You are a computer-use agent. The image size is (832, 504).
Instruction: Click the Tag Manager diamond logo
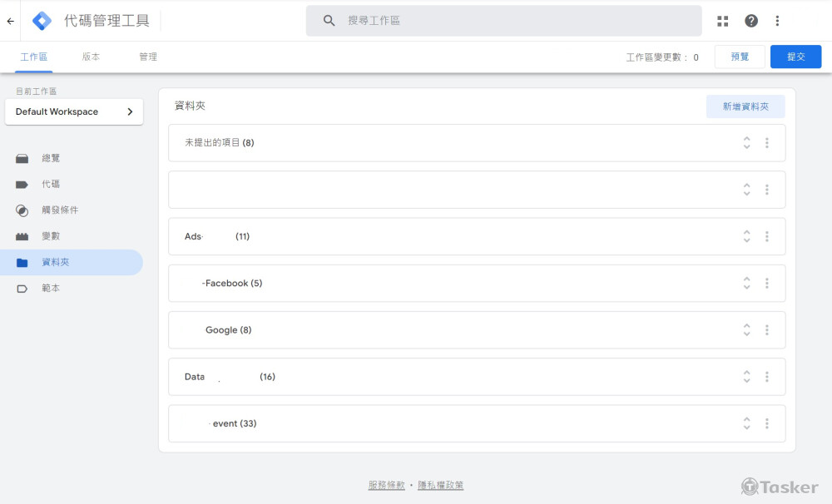(41, 20)
